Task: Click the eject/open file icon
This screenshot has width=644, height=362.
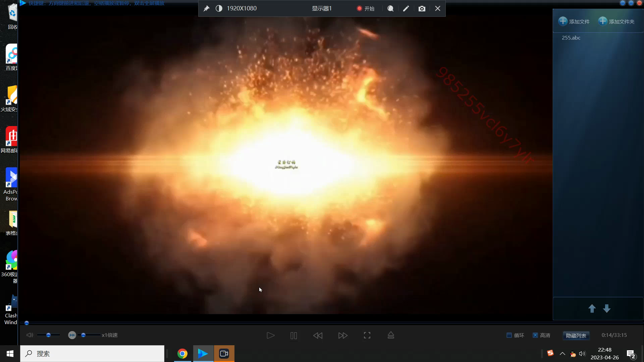Action: click(391, 336)
